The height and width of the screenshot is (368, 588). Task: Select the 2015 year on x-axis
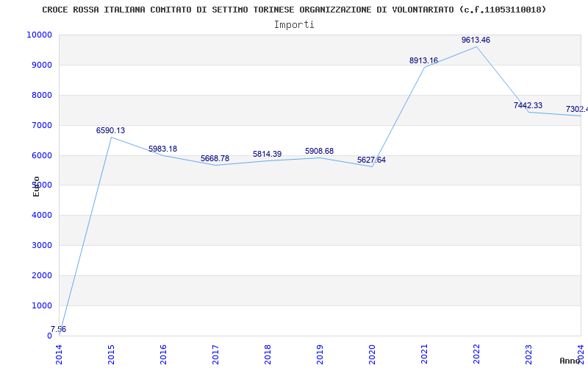coord(111,353)
